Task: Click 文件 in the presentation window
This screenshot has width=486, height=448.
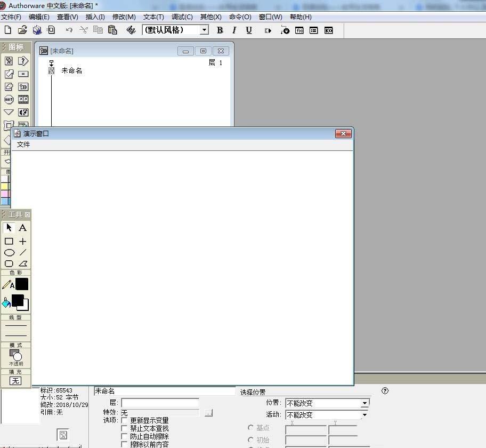Action: (x=23, y=145)
